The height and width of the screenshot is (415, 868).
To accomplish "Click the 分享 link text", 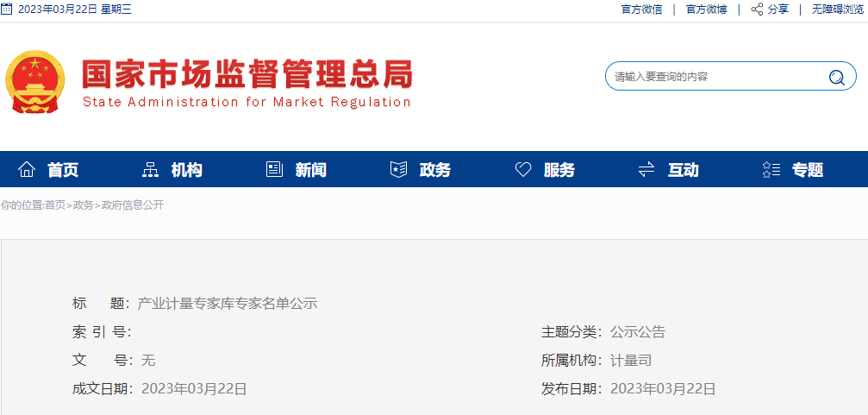I will [x=778, y=9].
